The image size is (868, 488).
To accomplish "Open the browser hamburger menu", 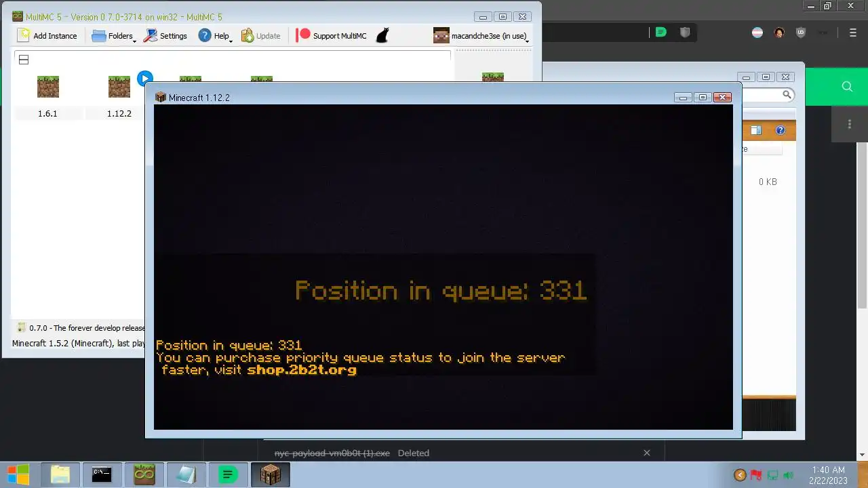I will point(853,33).
